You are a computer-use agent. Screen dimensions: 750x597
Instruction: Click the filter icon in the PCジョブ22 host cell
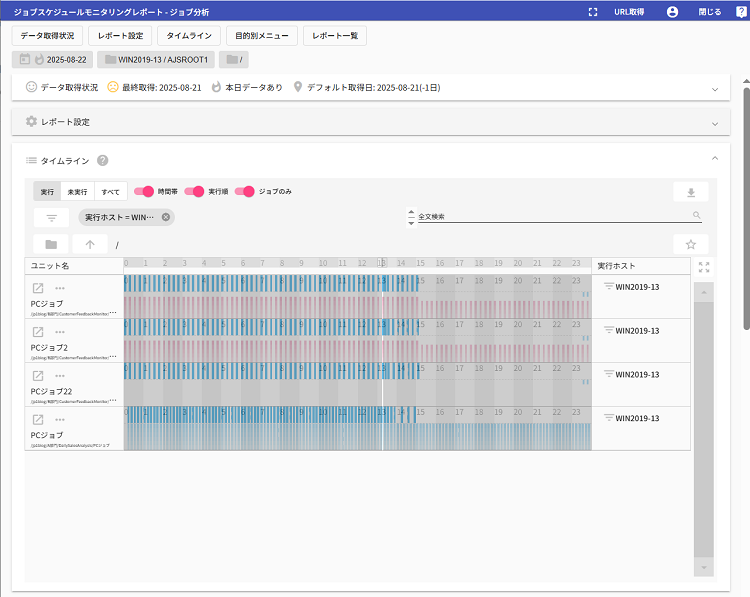pyautogui.click(x=608, y=374)
